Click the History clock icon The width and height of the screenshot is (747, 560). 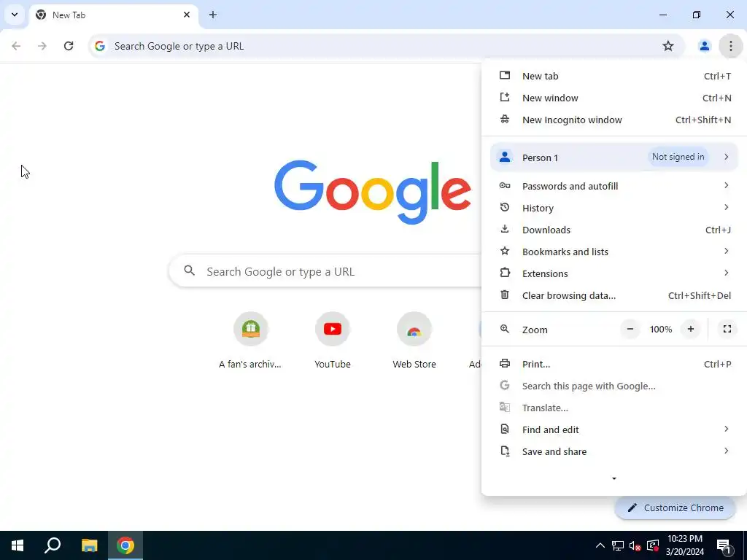(x=505, y=208)
